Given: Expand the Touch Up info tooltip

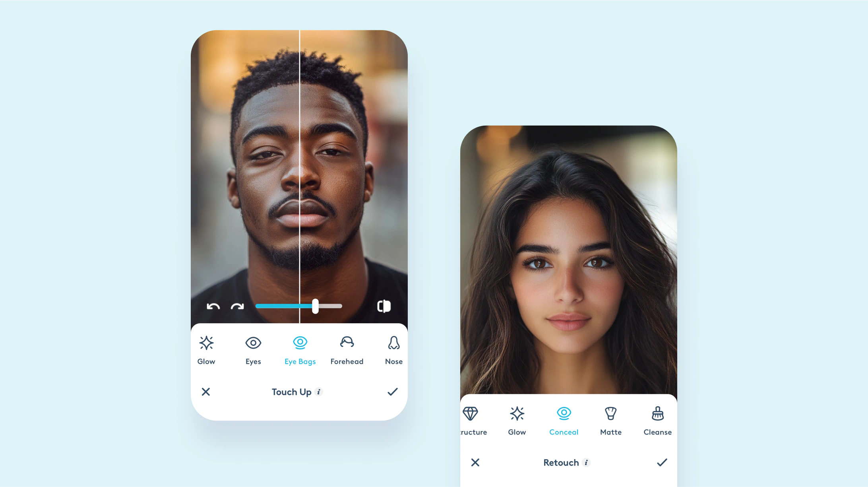Looking at the screenshot, I should point(319,392).
